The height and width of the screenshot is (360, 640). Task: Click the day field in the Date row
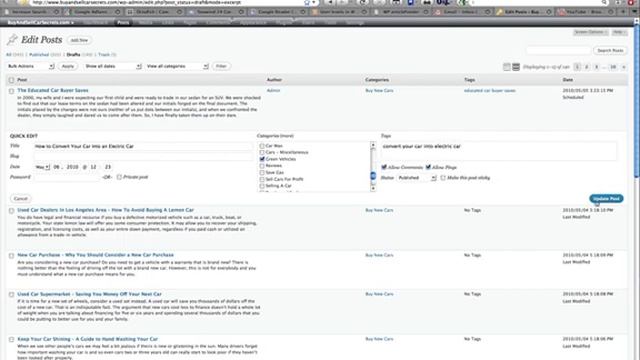click(x=57, y=167)
